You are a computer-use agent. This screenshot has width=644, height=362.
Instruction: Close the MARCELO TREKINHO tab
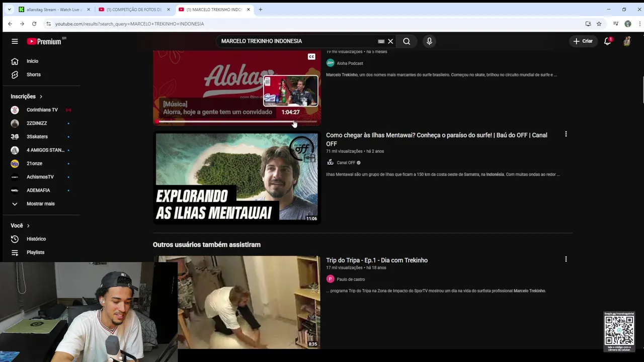(249, 10)
